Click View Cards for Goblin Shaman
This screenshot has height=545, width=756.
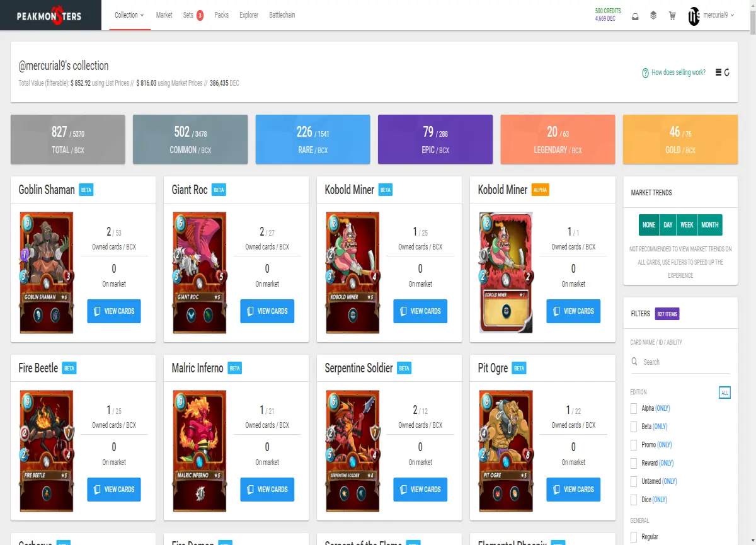(114, 311)
